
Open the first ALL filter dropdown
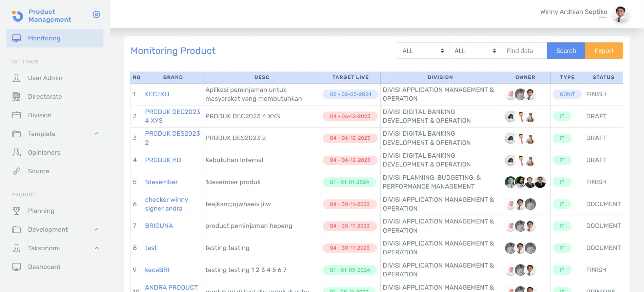click(x=423, y=51)
